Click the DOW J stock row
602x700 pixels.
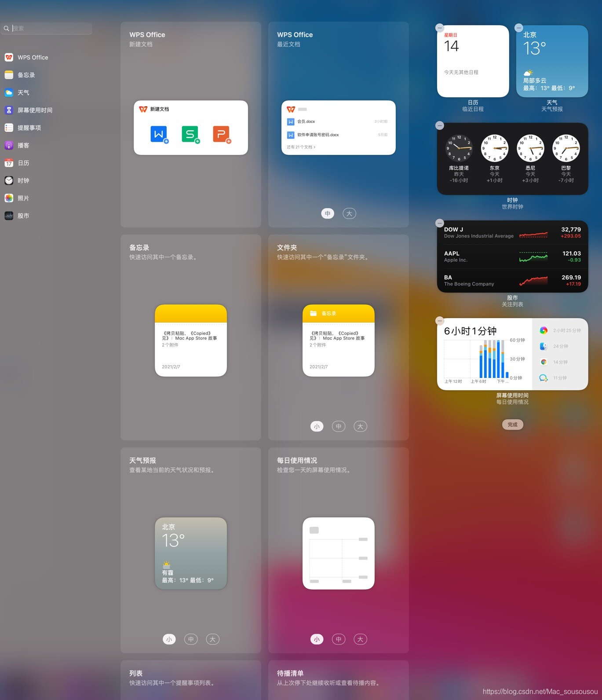coord(513,233)
